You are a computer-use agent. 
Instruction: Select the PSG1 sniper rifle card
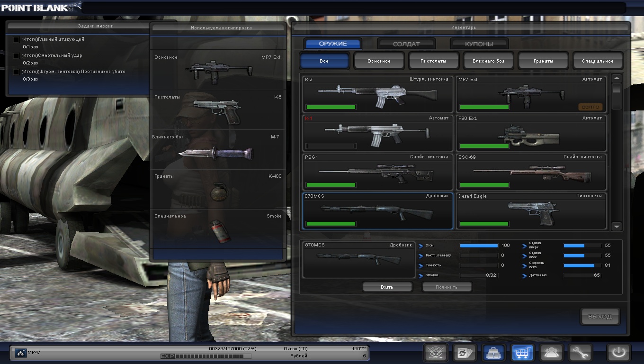tap(378, 172)
